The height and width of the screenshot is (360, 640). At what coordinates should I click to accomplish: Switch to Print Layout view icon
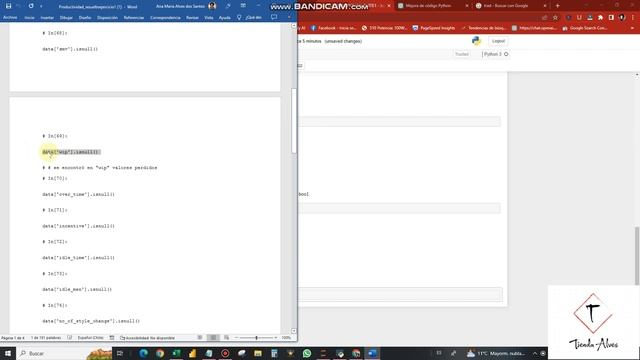click(213, 338)
